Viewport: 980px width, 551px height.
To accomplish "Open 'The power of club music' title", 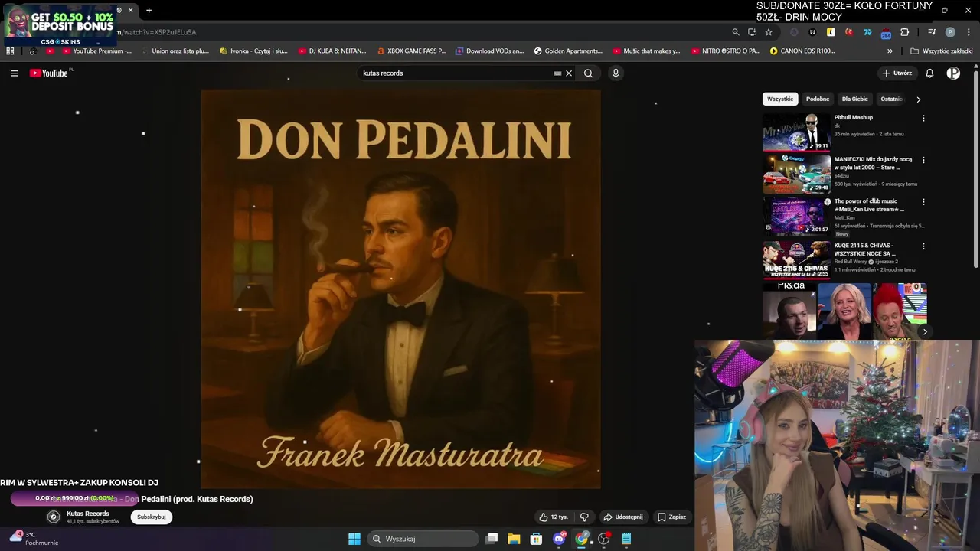I will [869, 205].
